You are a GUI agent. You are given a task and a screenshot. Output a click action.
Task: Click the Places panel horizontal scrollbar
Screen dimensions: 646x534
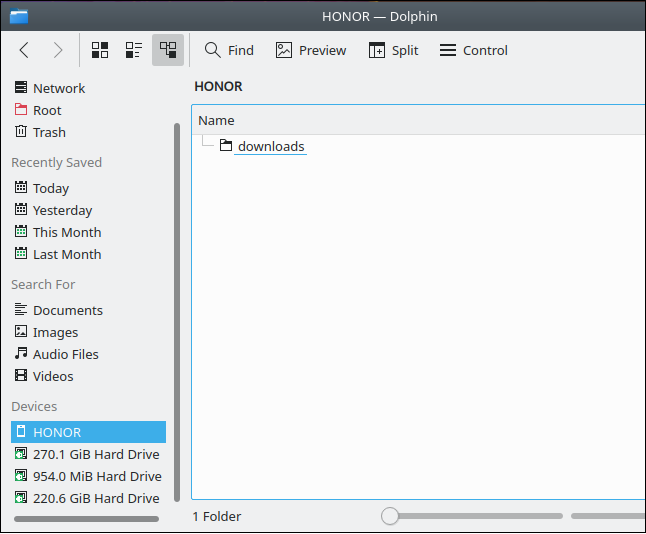click(x=86, y=519)
